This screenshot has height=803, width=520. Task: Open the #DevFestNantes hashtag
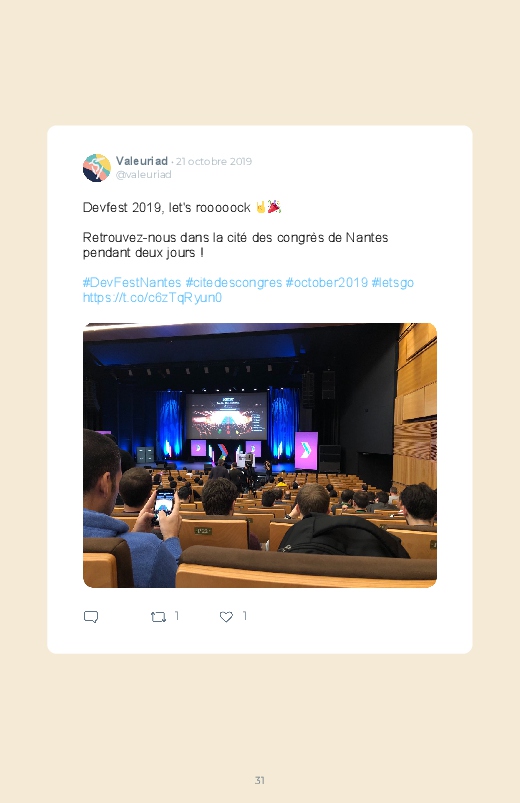click(x=132, y=283)
